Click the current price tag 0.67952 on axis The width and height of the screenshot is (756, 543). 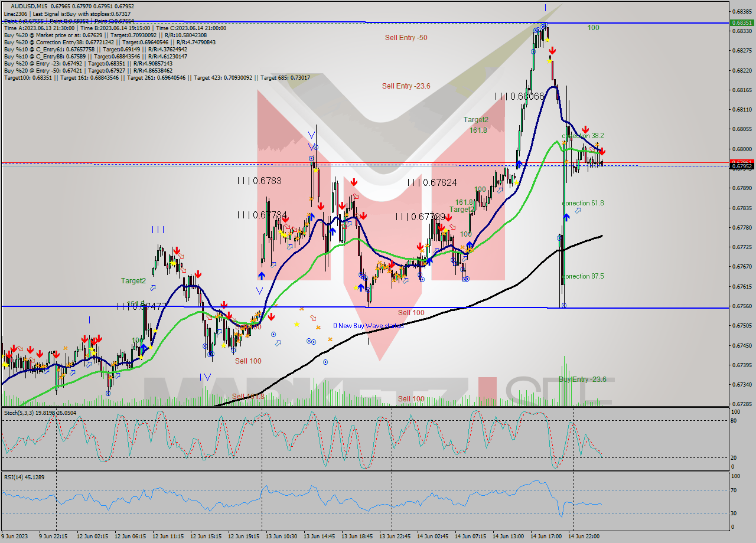742,166
